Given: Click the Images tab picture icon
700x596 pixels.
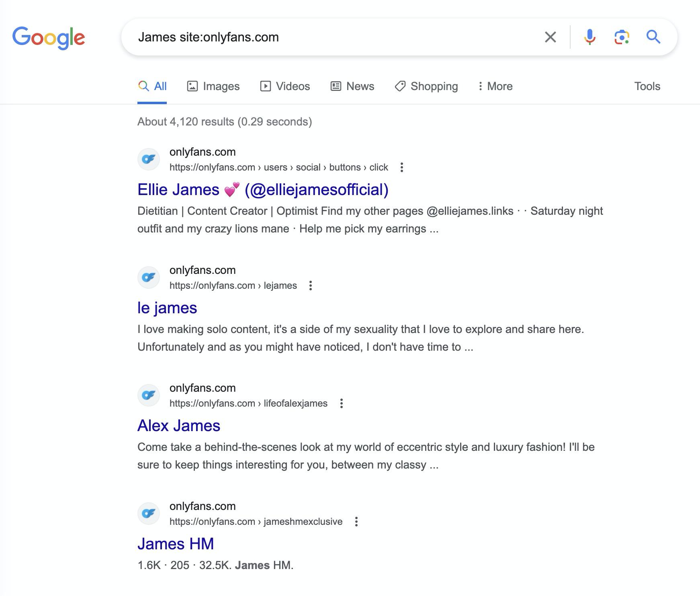Looking at the screenshot, I should coord(192,86).
